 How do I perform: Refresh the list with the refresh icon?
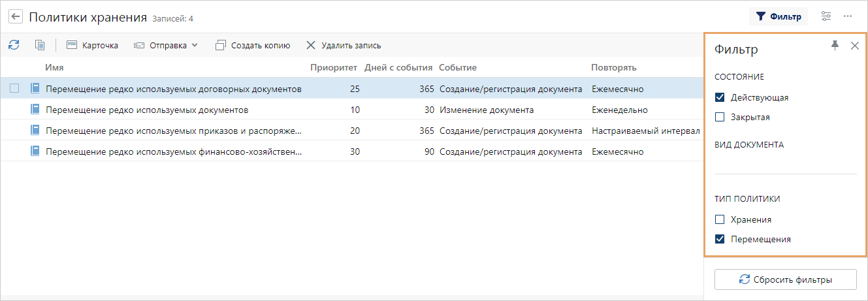tap(14, 45)
